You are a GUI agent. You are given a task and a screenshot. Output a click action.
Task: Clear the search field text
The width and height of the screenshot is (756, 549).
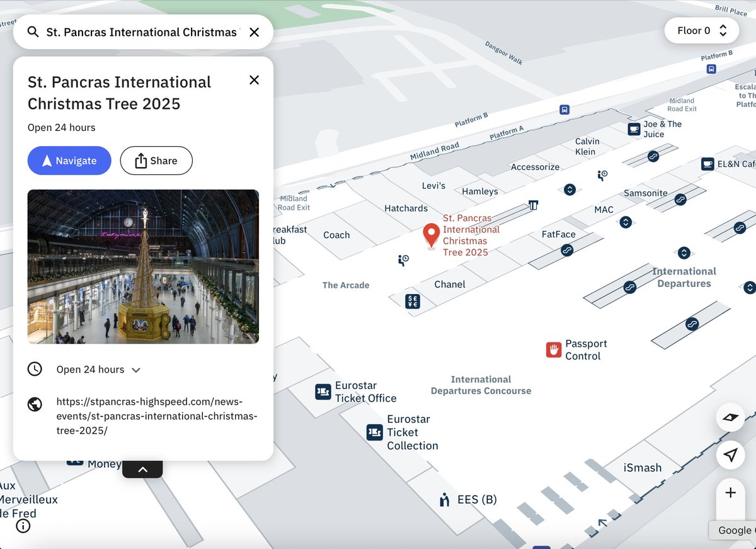tap(254, 32)
